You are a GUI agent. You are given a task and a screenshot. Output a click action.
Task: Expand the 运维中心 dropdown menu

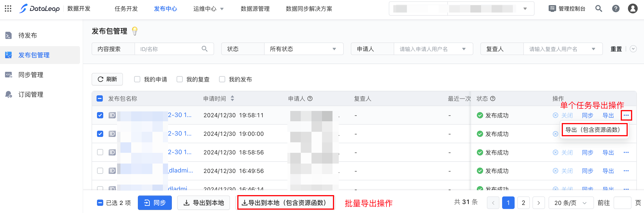coord(208,9)
